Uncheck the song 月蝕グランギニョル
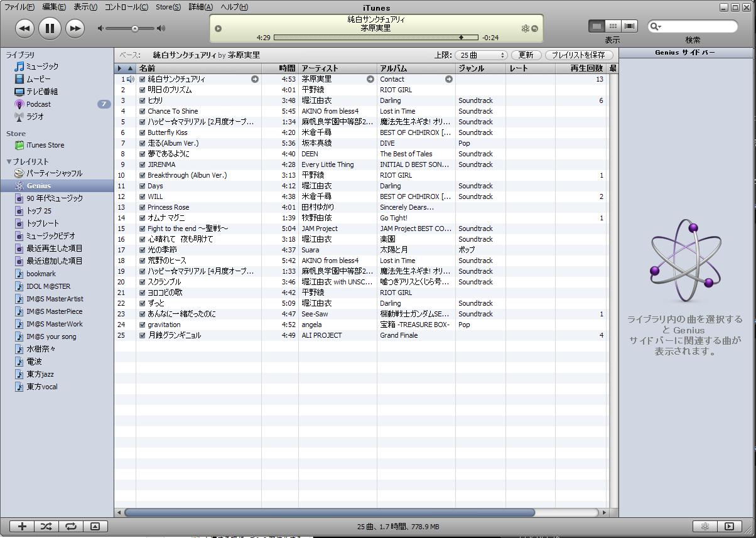Screen dimensions: 756x538 pyautogui.click(x=143, y=335)
